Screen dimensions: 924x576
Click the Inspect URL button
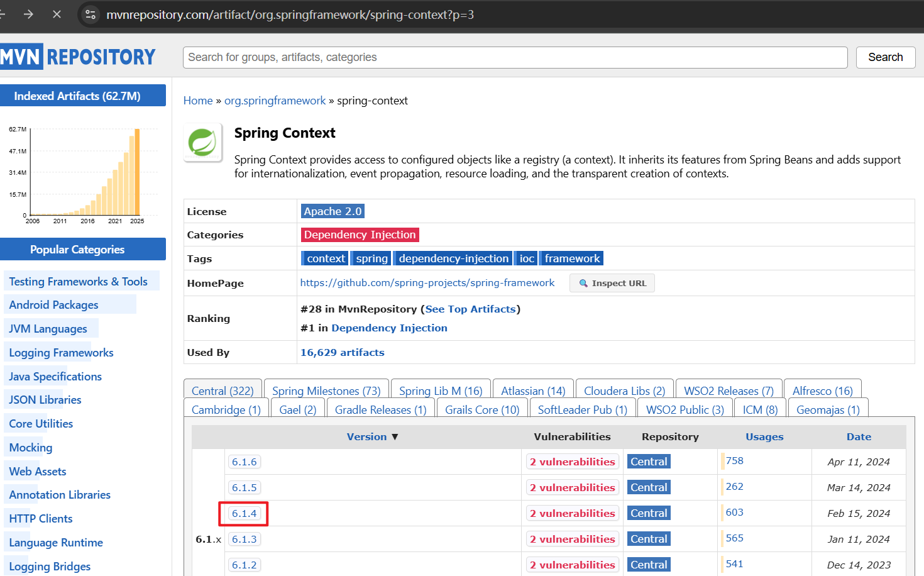click(x=612, y=283)
